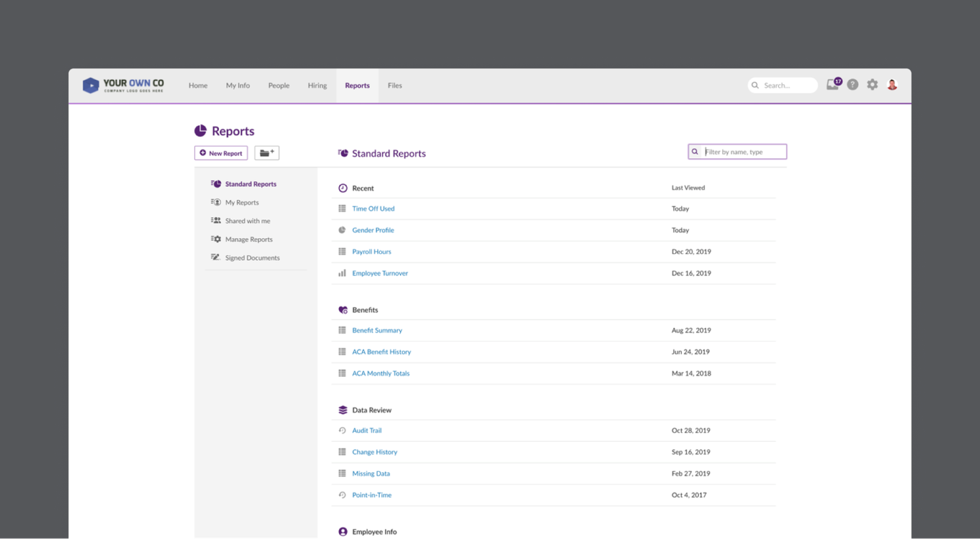Open the Reports tab in navigation

(357, 85)
